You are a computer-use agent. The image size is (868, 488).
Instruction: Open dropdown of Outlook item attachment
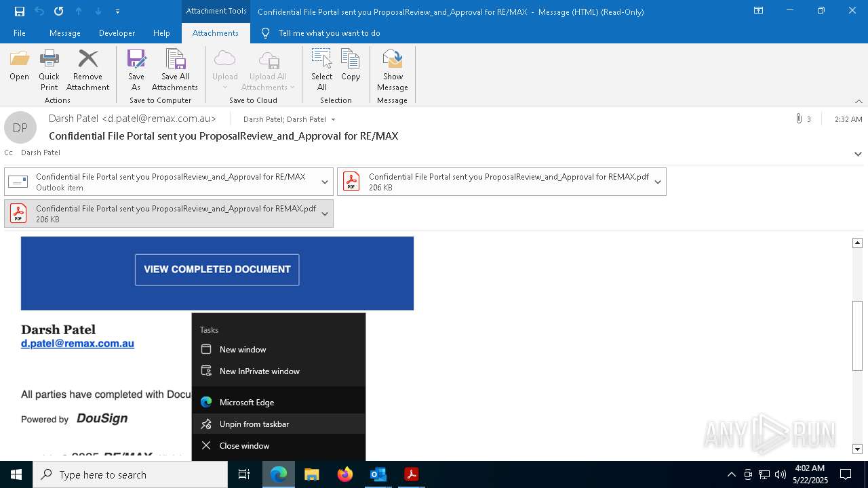[325, 182]
